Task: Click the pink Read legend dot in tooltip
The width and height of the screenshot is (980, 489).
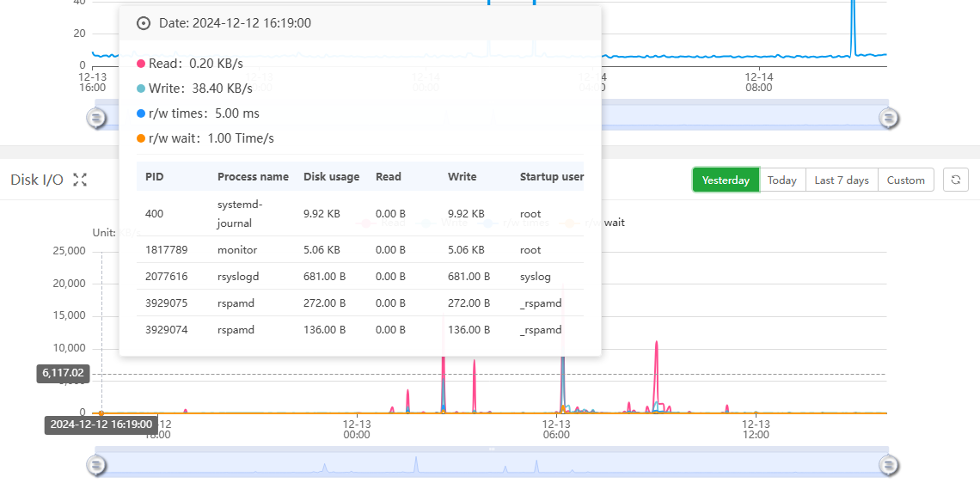Action: coord(141,64)
